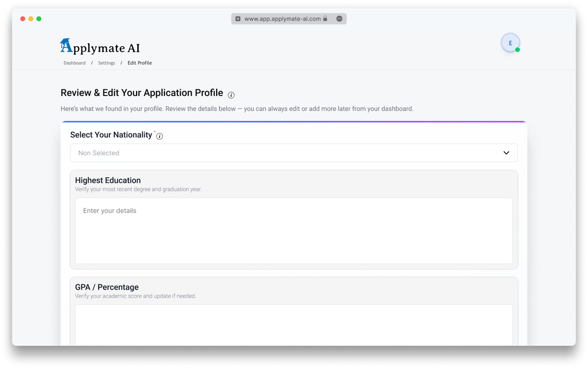Click info icon next to Select Your Nationality

pos(160,136)
